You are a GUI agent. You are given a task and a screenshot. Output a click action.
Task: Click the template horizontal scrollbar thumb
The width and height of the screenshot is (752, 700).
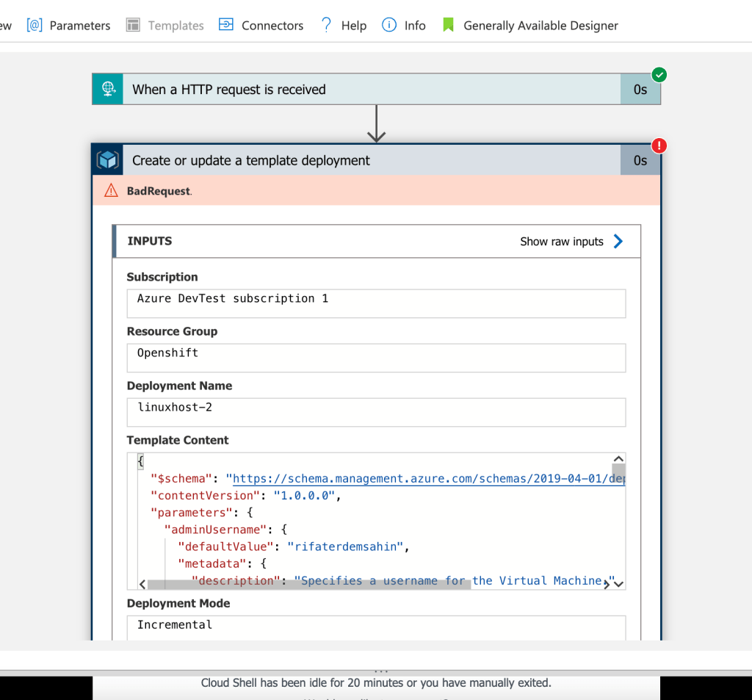309,584
